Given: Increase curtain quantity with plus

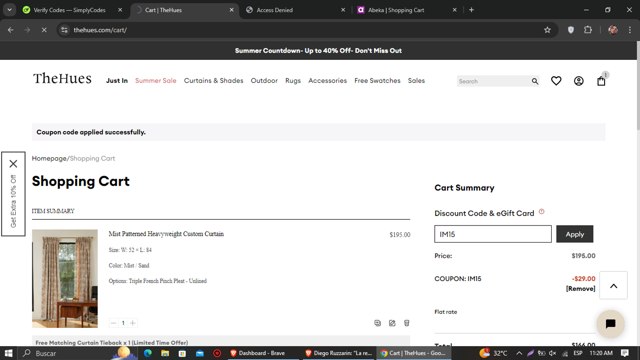Looking at the screenshot, I should point(133,323).
